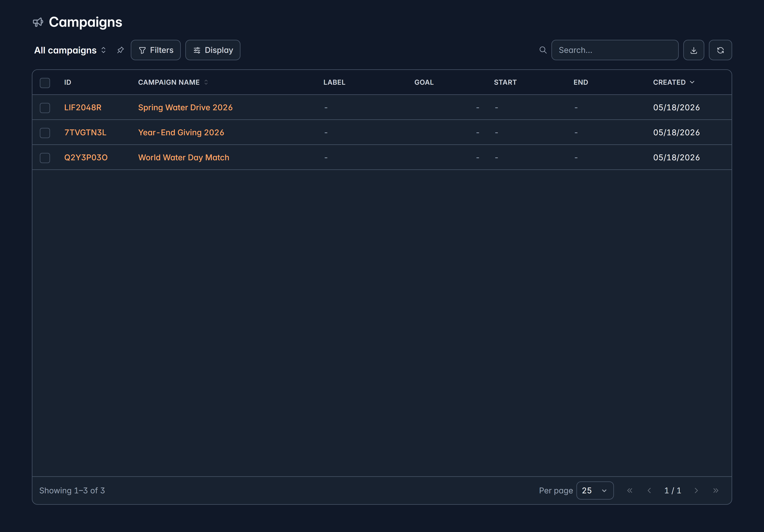Jump to the last page
Screen dimensions: 764x532
pyautogui.click(x=716, y=490)
